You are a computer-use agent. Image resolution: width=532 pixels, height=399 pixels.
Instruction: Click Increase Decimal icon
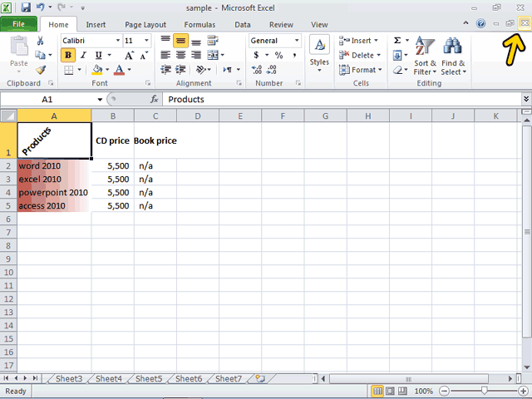click(x=257, y=70)
